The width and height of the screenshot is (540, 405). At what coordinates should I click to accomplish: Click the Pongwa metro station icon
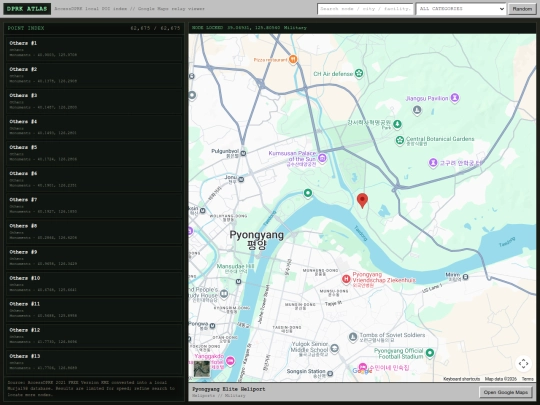tap(212, 325)
